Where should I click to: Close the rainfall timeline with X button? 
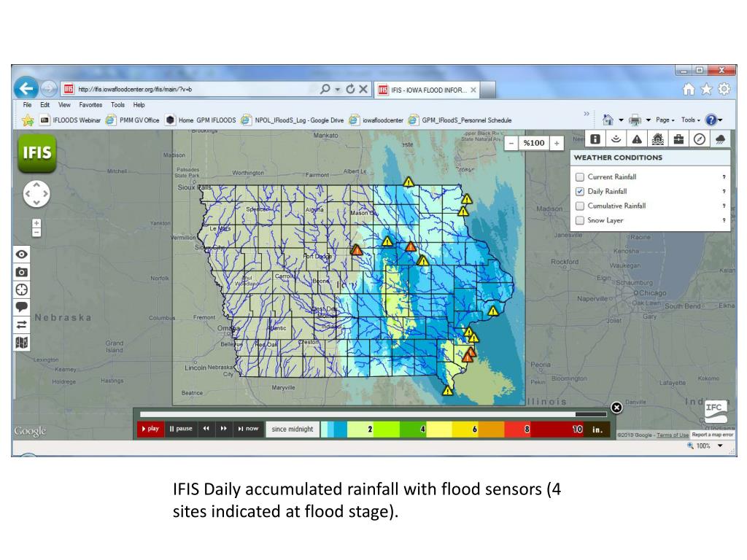pos(616,408)
